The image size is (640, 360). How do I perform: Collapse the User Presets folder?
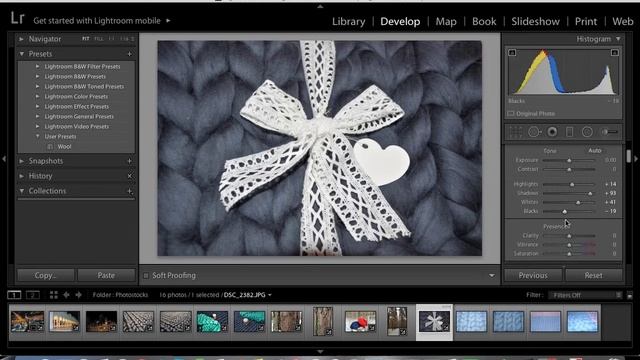(38, 136)
